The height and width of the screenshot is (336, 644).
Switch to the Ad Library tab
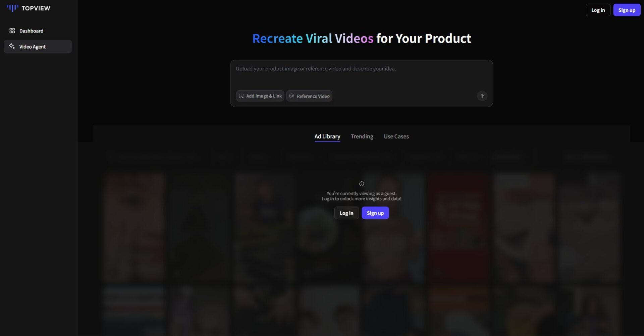(x=327, y=136)
